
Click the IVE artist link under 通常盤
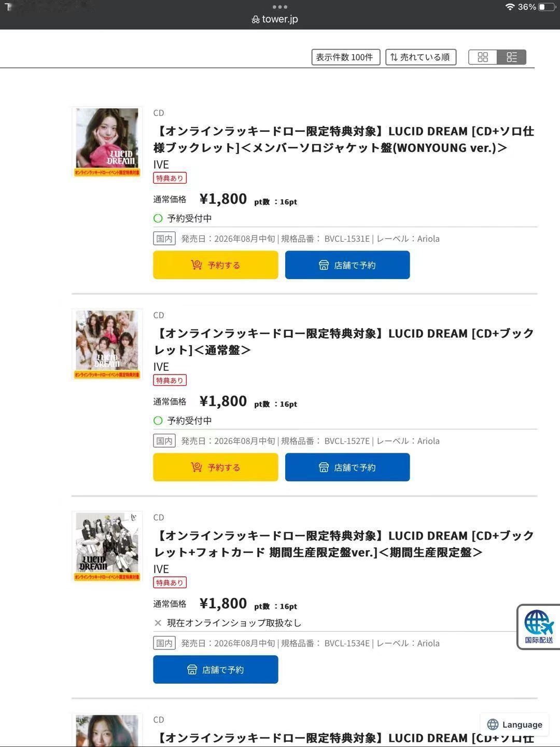(x=161, y=367)
